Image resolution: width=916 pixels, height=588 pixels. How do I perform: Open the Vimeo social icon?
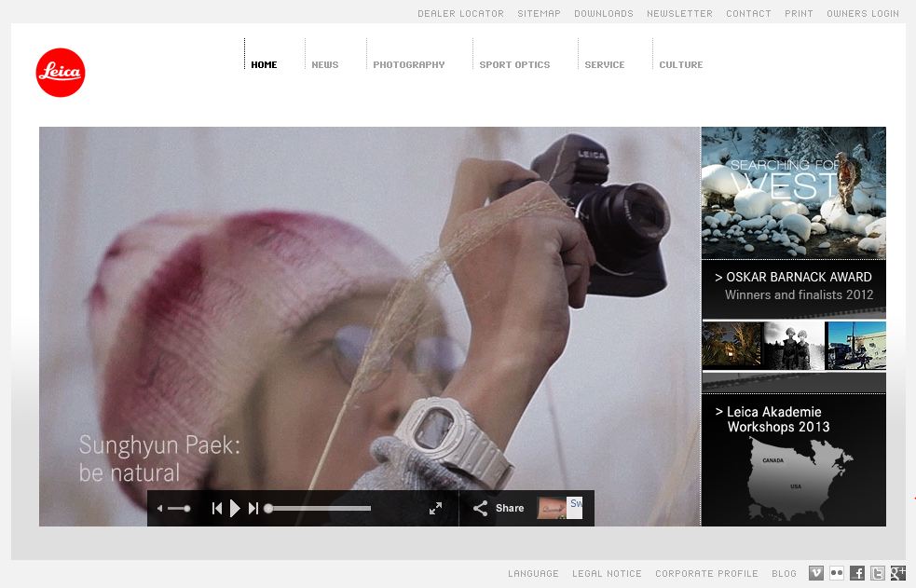(816, 573)
